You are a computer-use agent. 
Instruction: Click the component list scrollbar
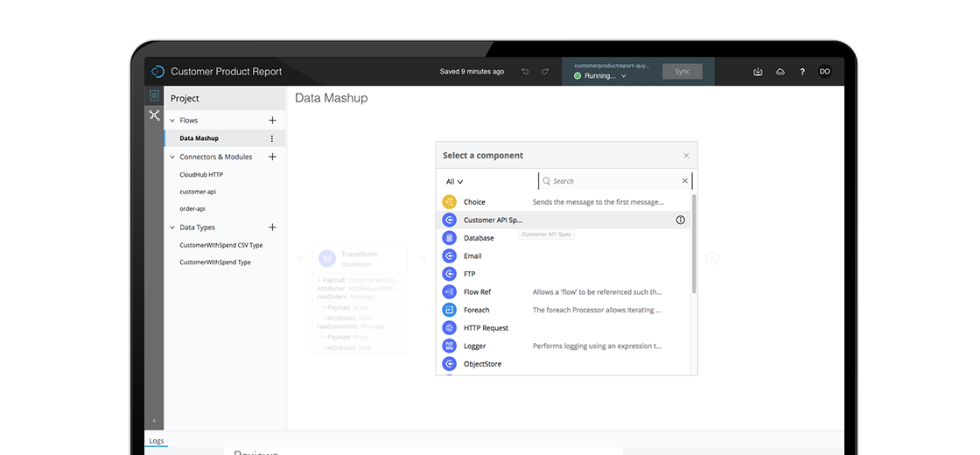pos(694,244)
